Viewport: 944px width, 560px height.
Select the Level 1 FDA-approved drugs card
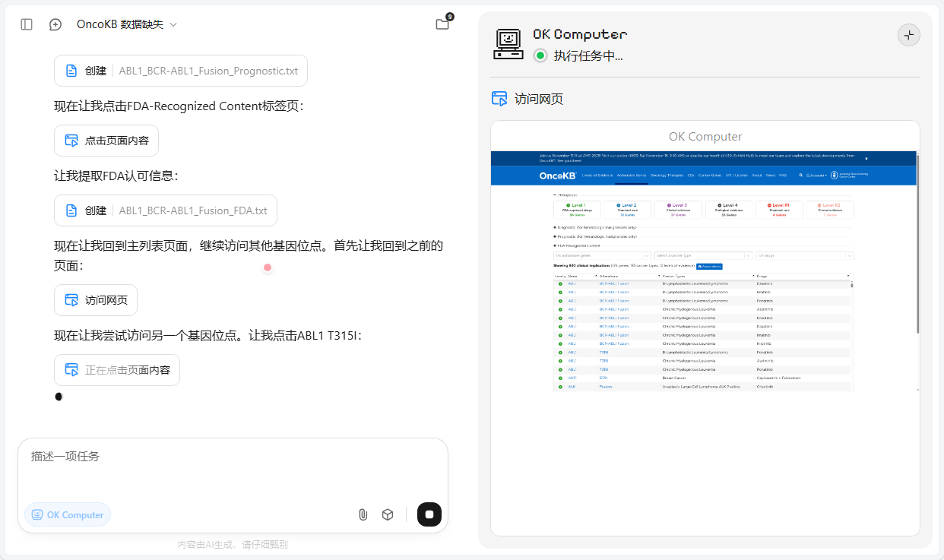pos(577,210)
